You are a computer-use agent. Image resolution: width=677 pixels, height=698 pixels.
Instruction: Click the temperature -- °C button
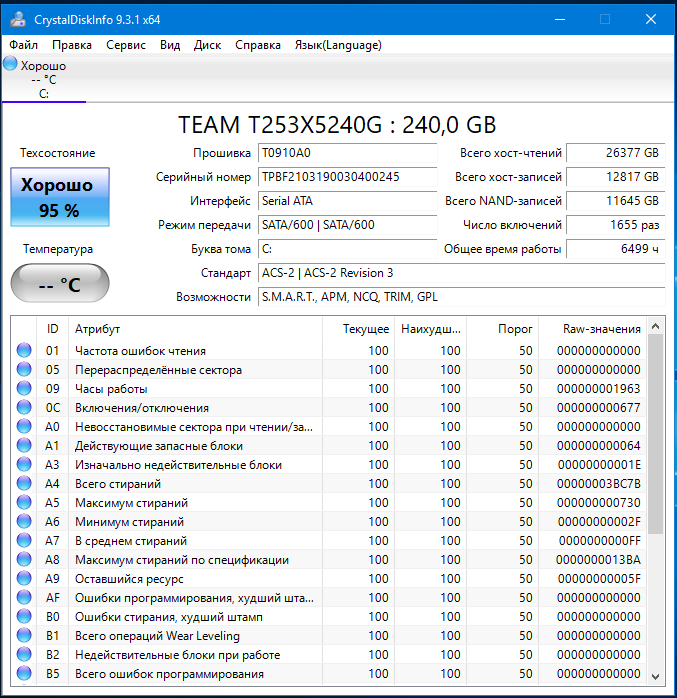coord(60,284)
